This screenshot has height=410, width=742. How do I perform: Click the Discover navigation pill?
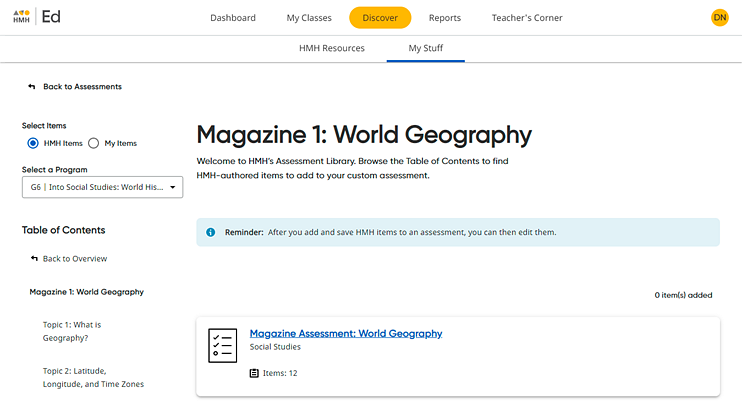pos(380,18)
